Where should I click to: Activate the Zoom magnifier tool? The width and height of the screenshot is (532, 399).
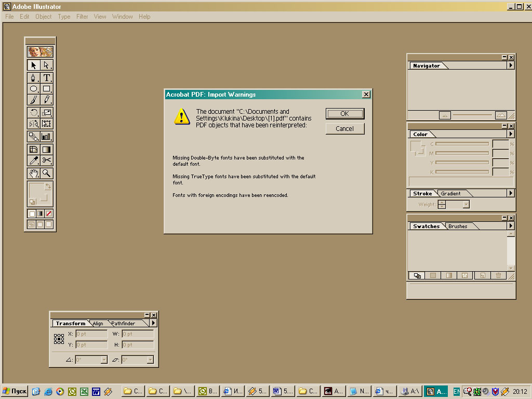tap(46, 174)
